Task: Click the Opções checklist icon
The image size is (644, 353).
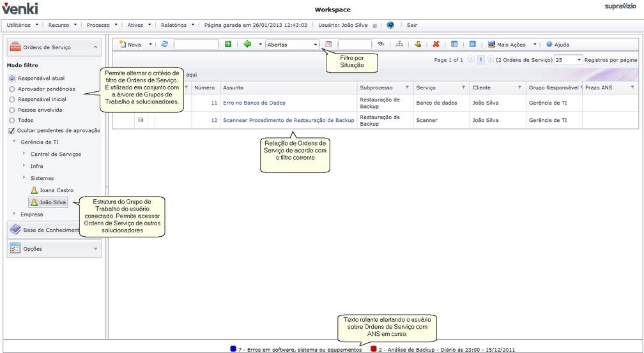Action: 15,248
